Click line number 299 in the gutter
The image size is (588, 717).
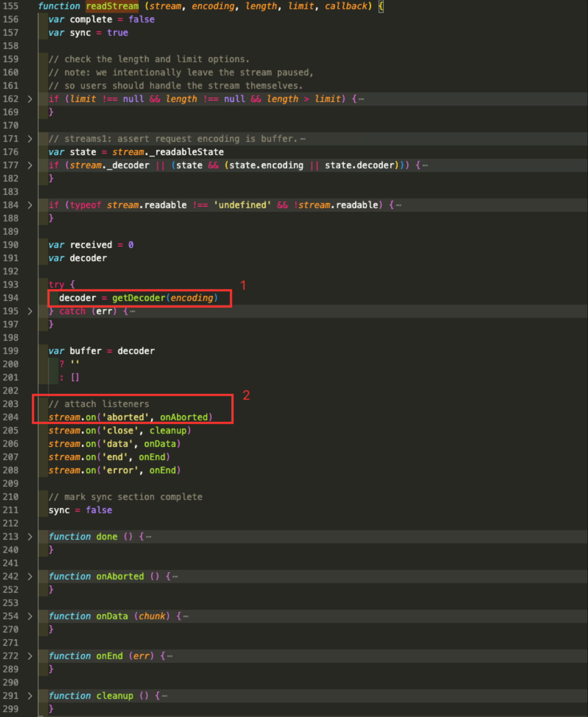11,709
